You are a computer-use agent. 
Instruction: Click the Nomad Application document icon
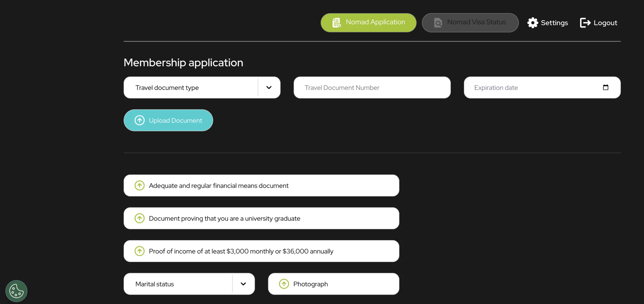tap(336, 23)
